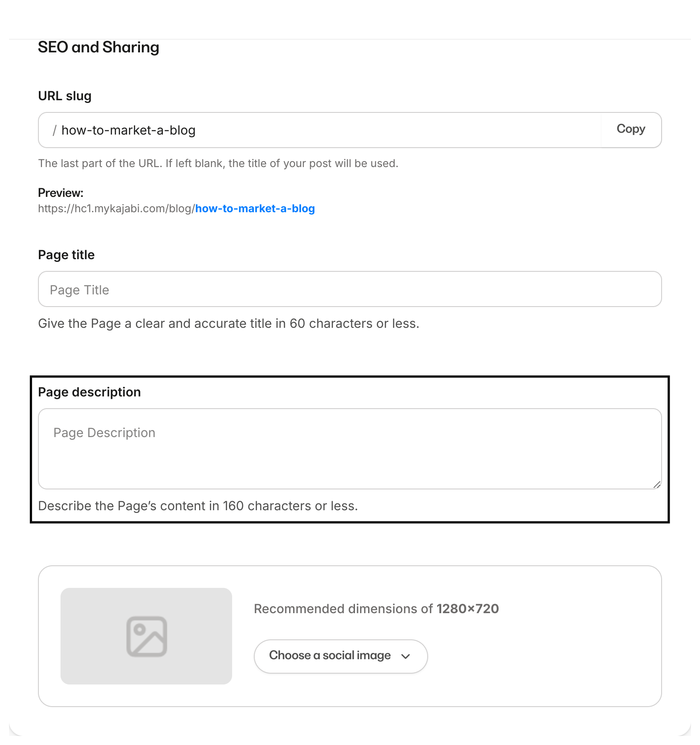Click the 'Recommended dimensions of 1280×720' text
Viewport: 700px width, 745px height.
pos(376,609)
